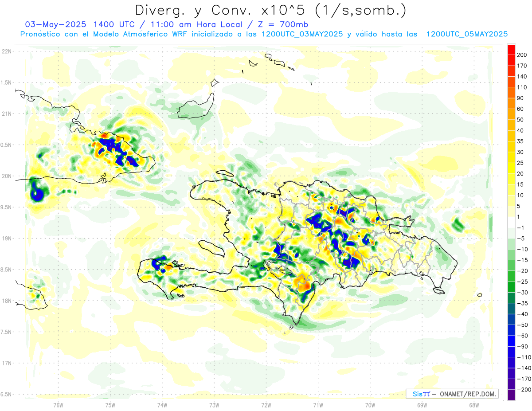Select the '1200UTC_05MAY2025' valid-until text
The height and width of the screenshot is (411, 532).
pyautogui.click(x=467, y=34)
